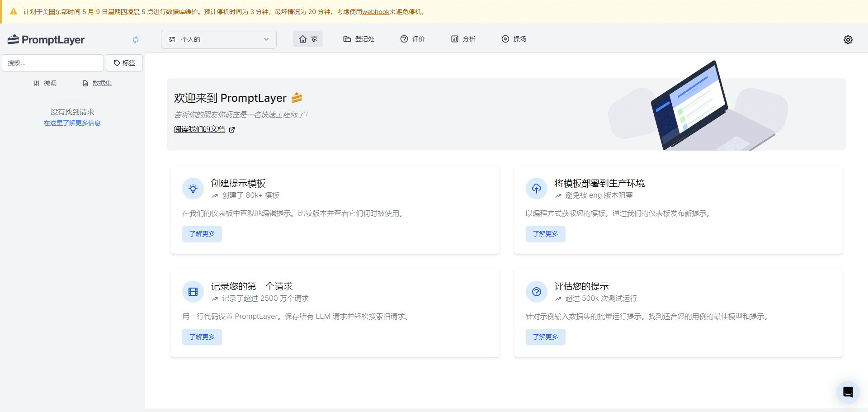
Task: Open the 标签 tags filter
Action: pos(124,63)
